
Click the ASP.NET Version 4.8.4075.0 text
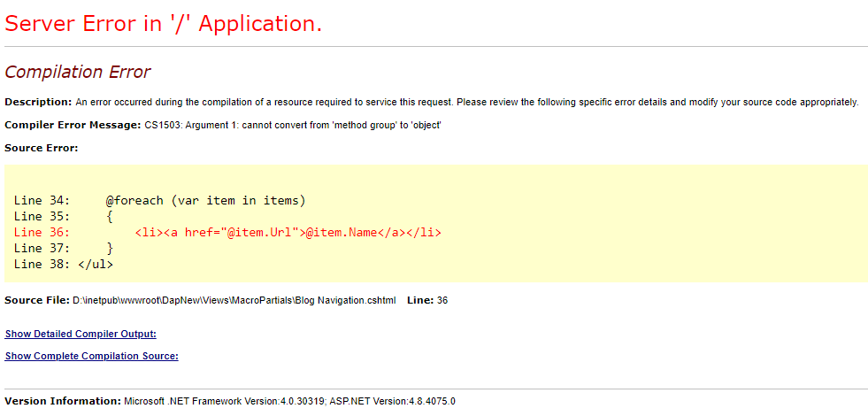tap(392, 401)
